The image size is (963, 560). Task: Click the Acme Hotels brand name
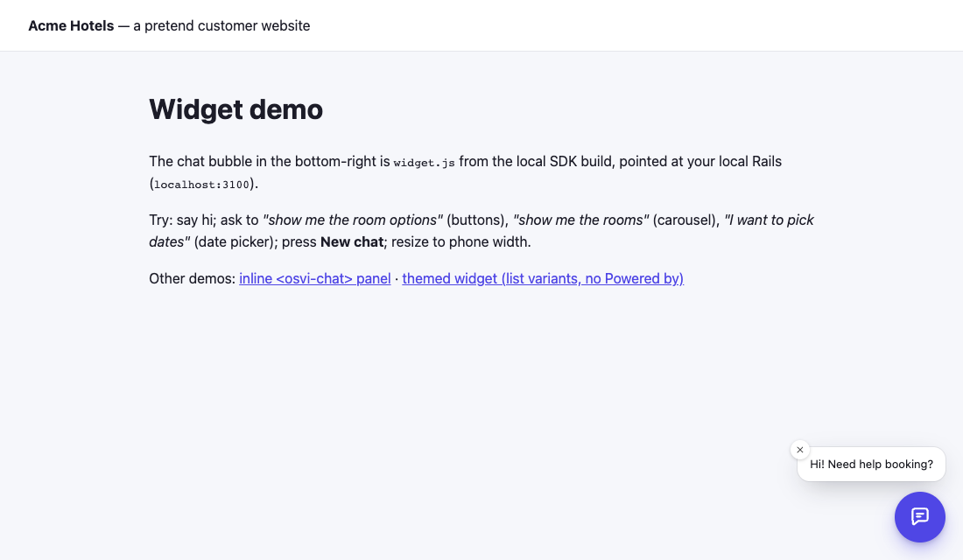tap(71, 25)
